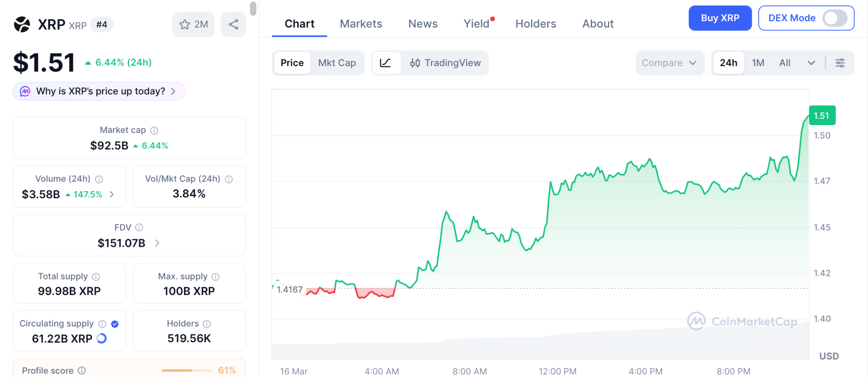This screenshot has width=868, height=377.
Task: Open the share icon button
Action: click(234, 25)
